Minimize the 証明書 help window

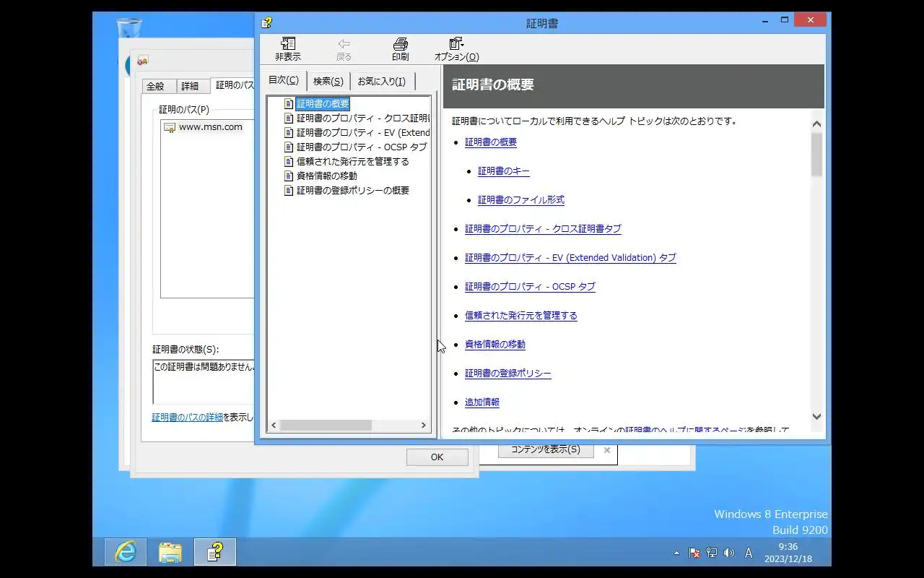tap(765, 21)
